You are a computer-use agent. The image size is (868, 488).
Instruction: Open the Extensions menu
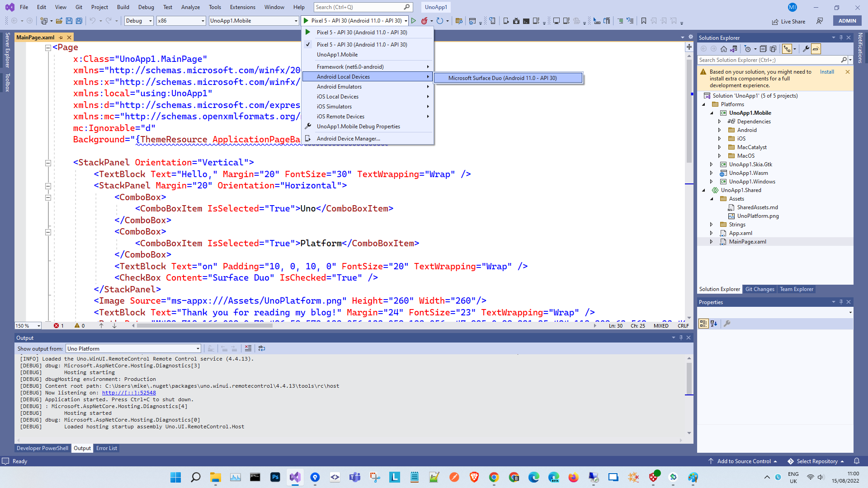click(x=243, y=7)
